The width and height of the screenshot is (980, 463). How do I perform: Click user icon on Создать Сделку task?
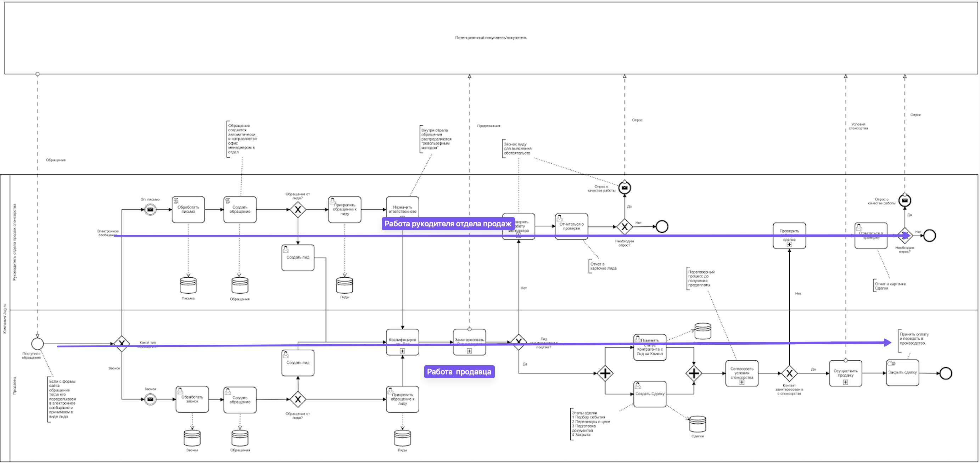[x=638, y=385]
